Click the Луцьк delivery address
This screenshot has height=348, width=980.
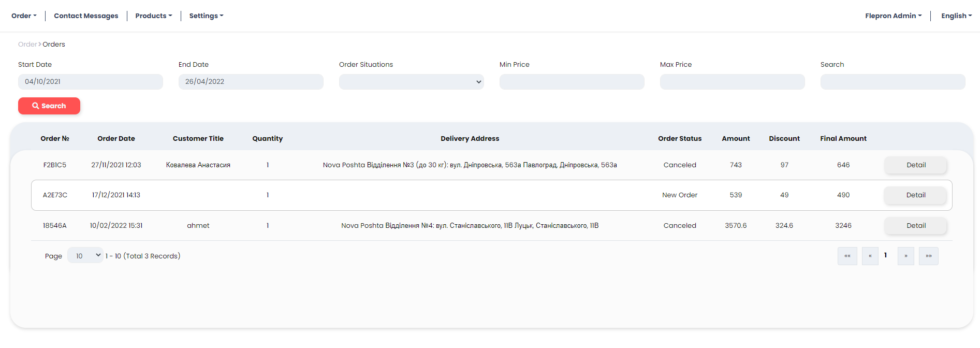(x=470, y=225)
